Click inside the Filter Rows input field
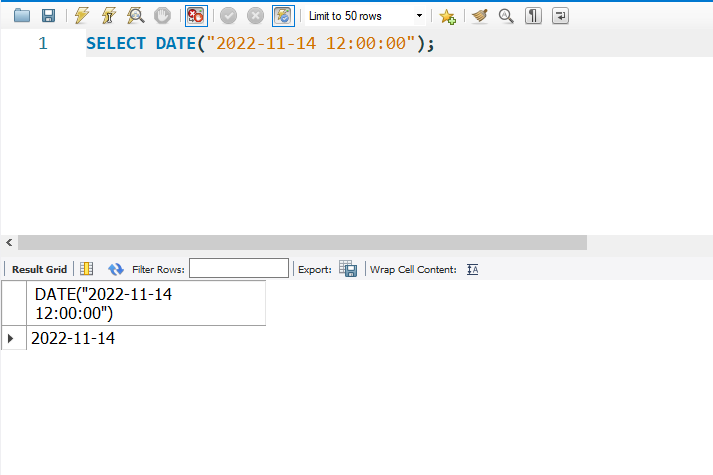 click(238, 269)
